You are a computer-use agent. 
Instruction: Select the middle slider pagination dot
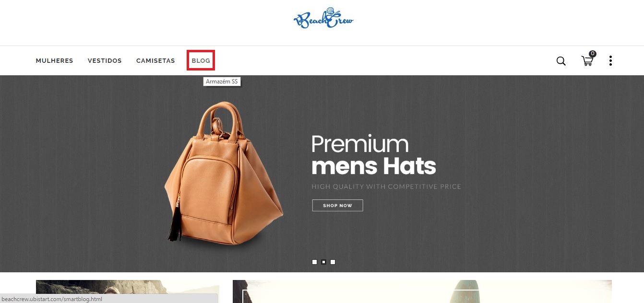[x=323, y=262]
